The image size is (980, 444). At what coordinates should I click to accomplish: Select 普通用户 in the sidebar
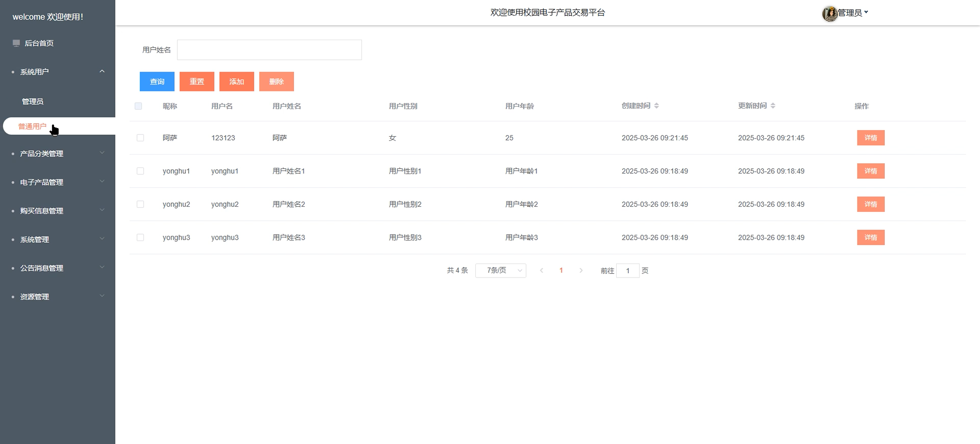click(33, 126)
